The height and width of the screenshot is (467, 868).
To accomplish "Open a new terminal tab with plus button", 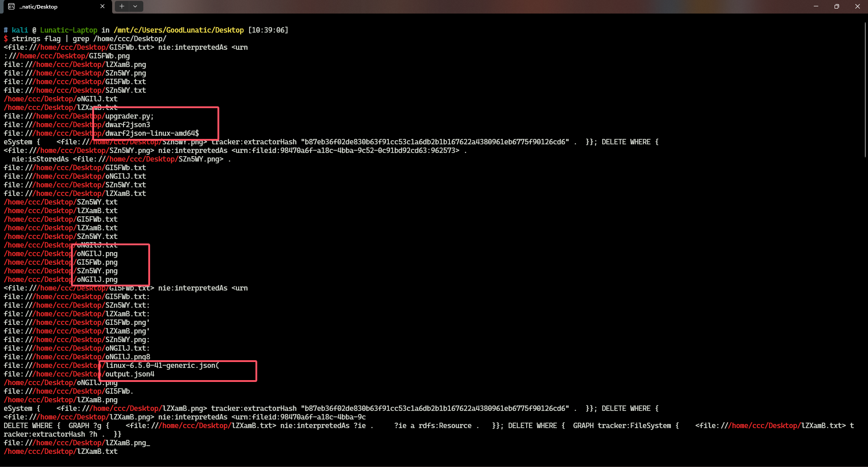I will (x=122, y=6).
